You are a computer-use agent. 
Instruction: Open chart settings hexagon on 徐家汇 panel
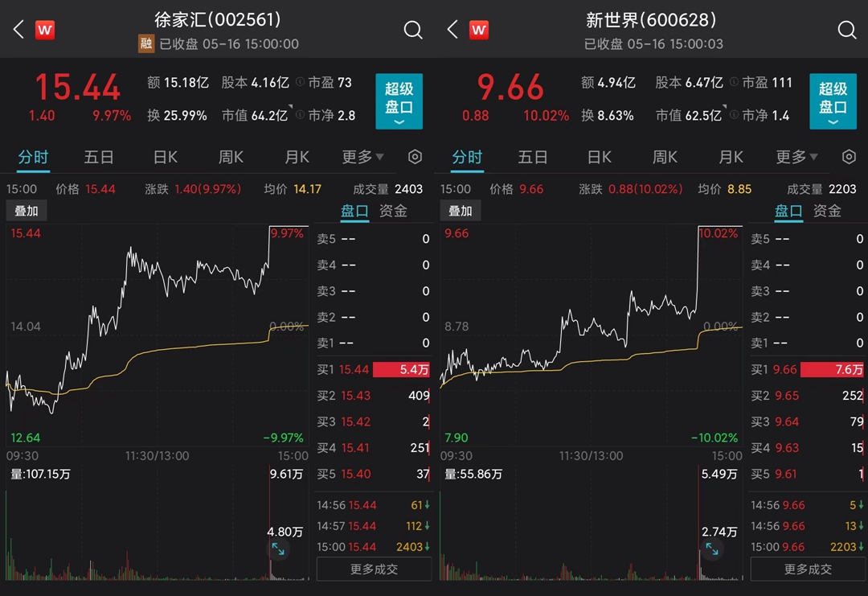pos(416,158)
